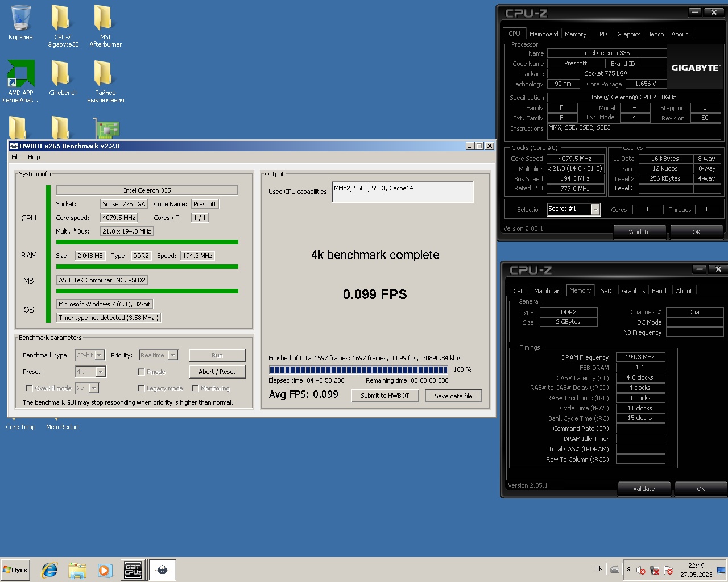
Task: Launch Internet Explorer from the taskbar
Action: pyautogui.click(x=49, y=570)
